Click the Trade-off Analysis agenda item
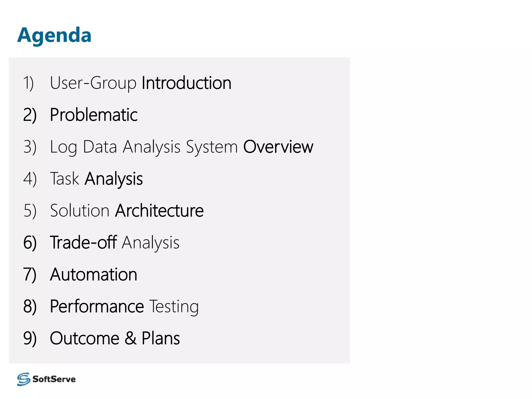 click(x=114, y=243)
